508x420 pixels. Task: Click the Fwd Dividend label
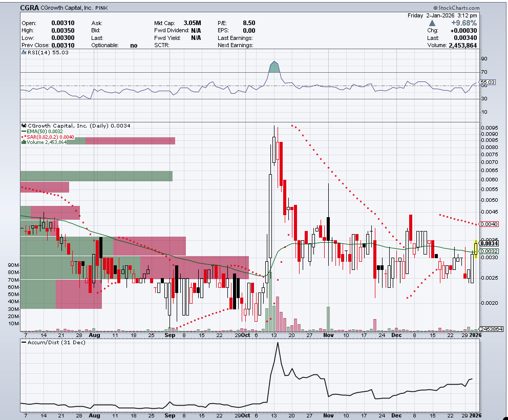172,30
